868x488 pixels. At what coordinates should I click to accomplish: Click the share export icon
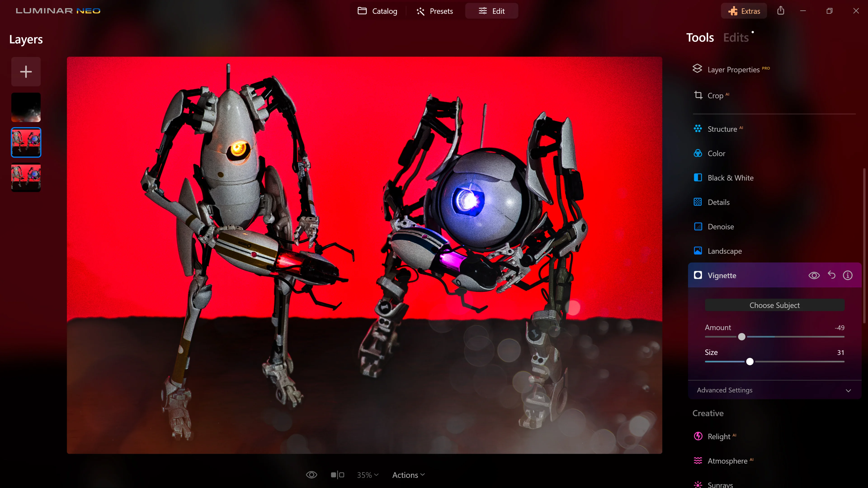point(780,11)
